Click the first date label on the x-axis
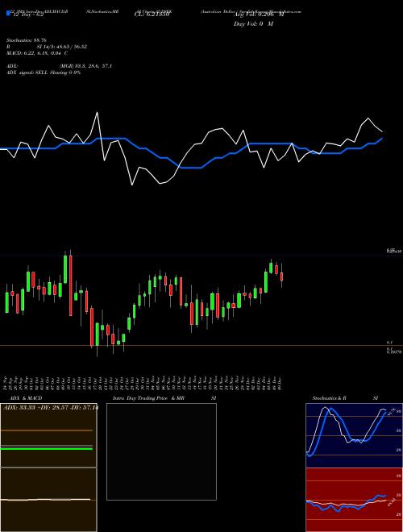The image size is (403, 532). (6, 383)
